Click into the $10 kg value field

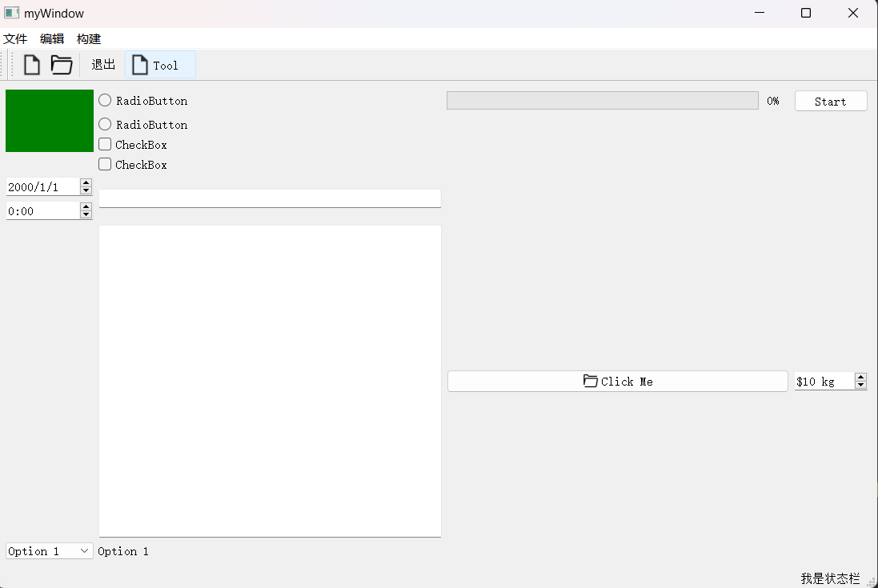[x=824, y=382]
